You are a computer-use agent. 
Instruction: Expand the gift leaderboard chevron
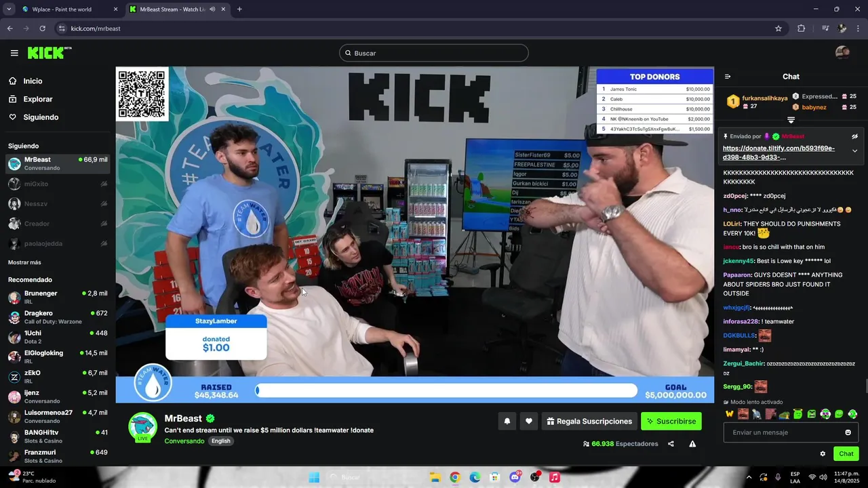(x=791, y=120)
